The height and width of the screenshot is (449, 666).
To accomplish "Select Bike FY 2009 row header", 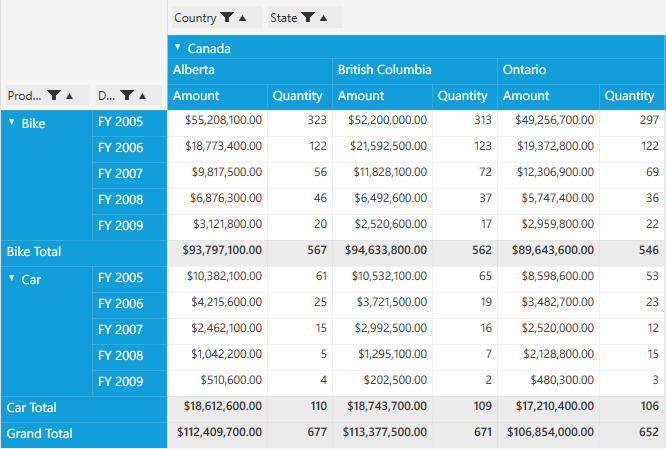I will 130,227.
